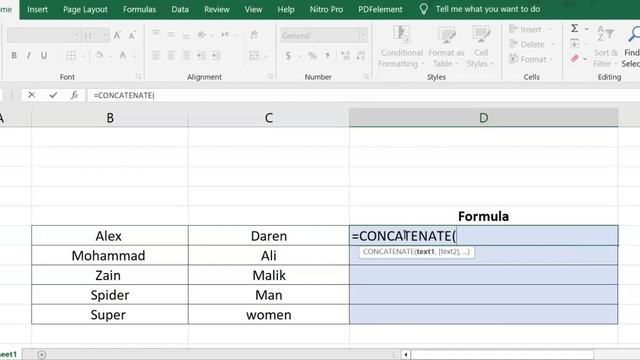Image resolution: width=640 pixels, height=360 pixels.
Task: Toggle Underline formatting
Action: tap(44, 55)
